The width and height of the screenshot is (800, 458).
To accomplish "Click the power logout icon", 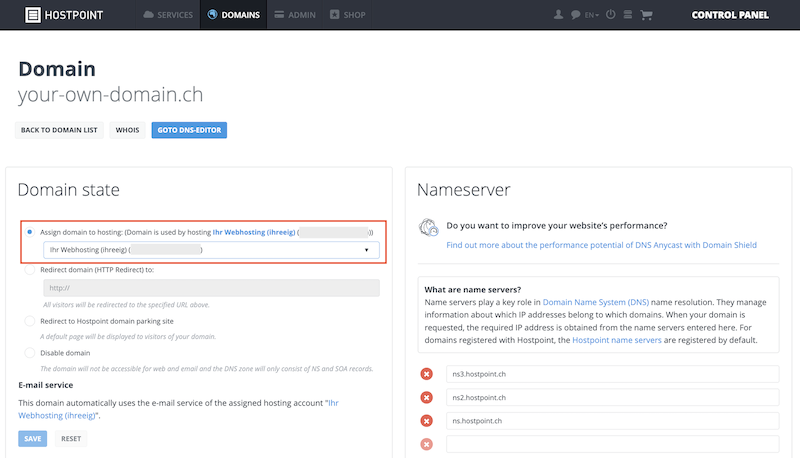I will click(610, 15).
